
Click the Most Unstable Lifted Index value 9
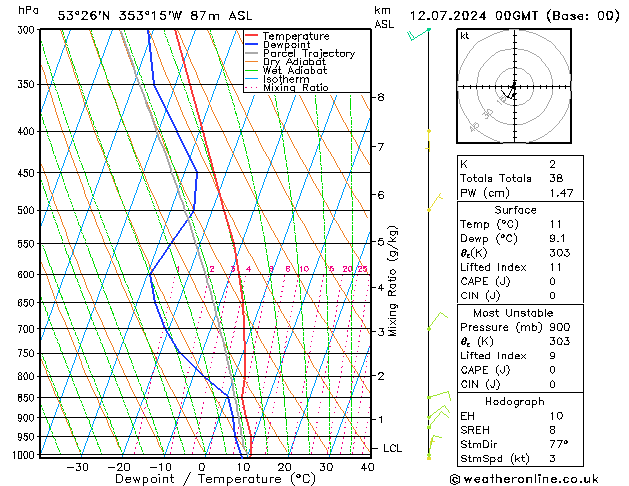[x=552, y=356]
